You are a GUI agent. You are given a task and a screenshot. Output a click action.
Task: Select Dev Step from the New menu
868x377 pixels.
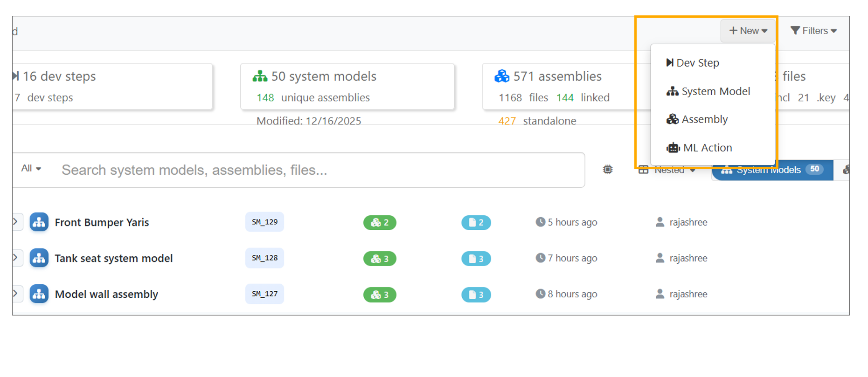click(697, 63)
